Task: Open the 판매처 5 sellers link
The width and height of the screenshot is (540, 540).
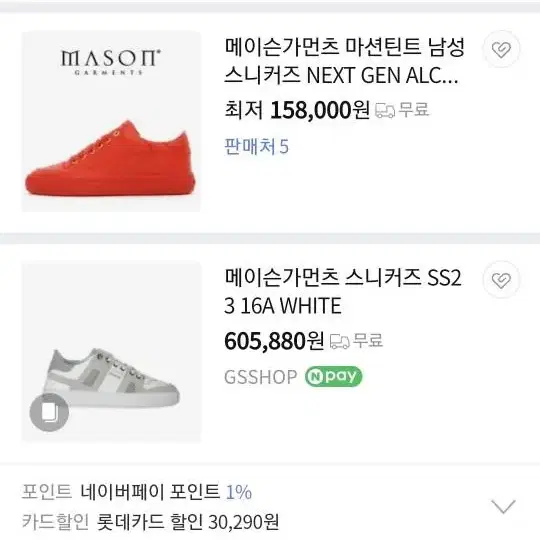Action: (257, 146)
